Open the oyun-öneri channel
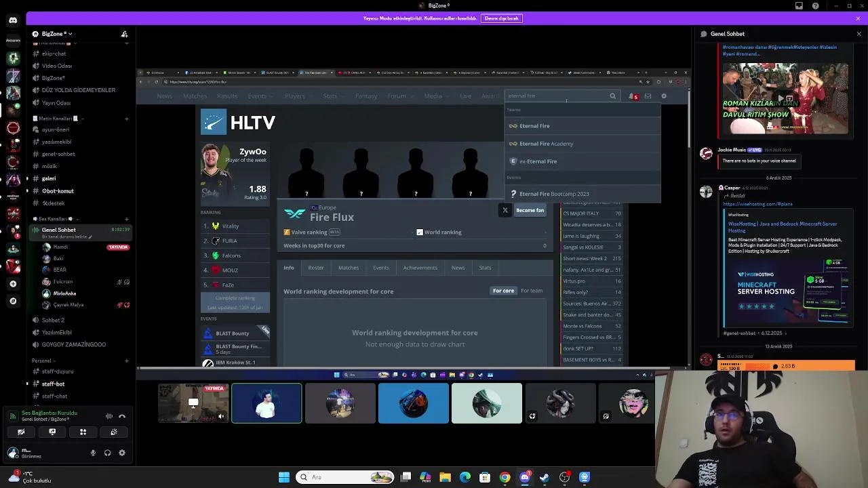The image size is (868, 488). point(55,129)
